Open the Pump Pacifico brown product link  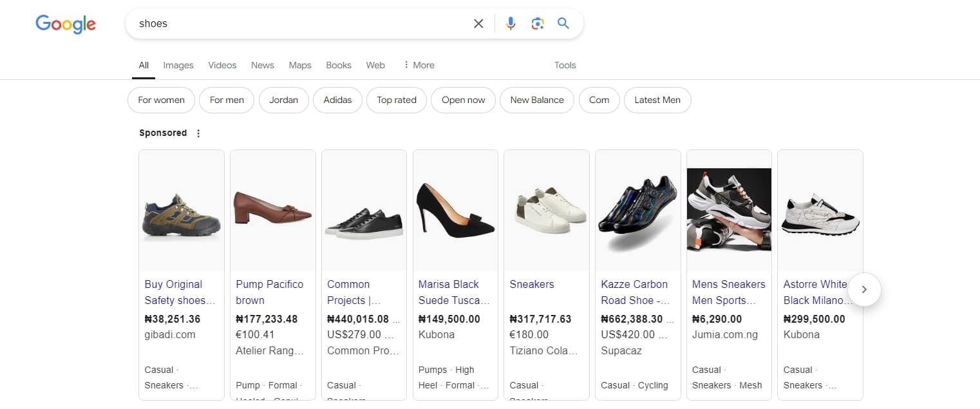point(270,292)
